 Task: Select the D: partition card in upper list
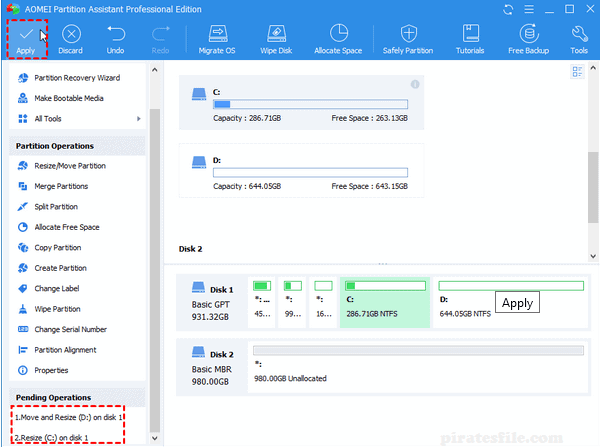(x=302, y=171)
